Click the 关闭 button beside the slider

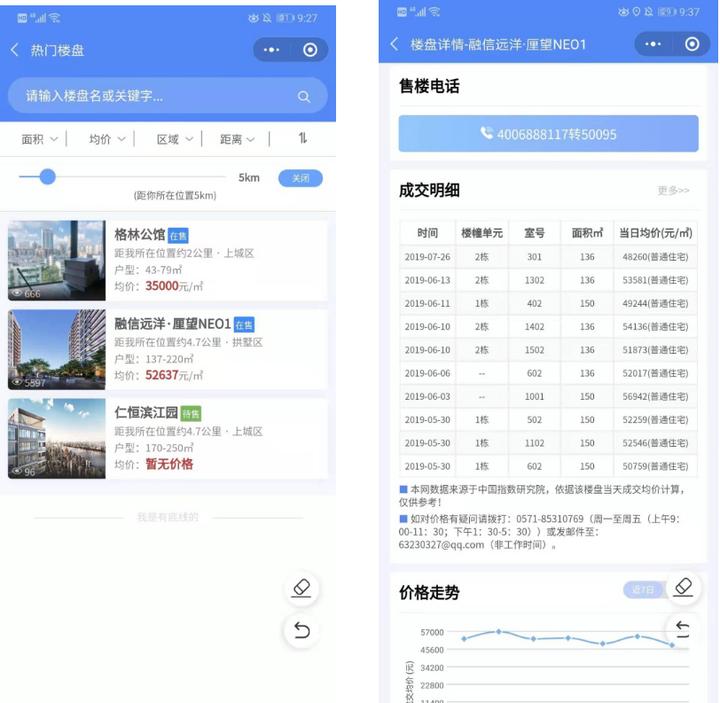point(300,178)
